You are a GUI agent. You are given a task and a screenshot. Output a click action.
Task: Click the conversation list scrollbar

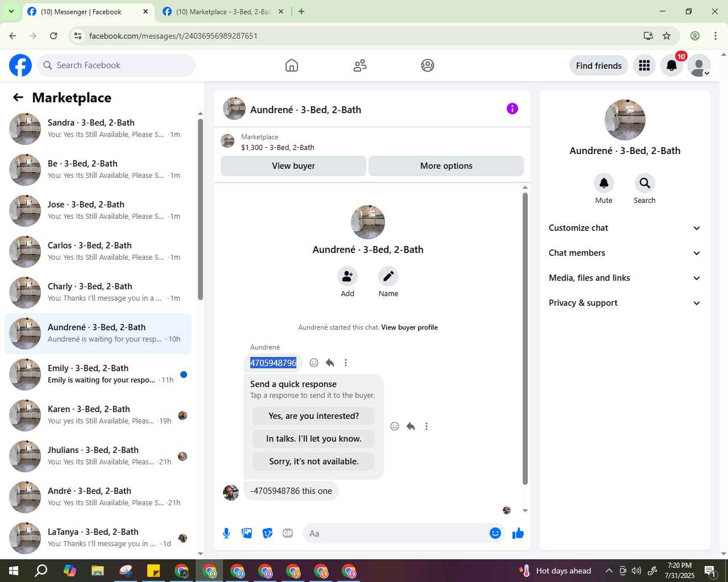coord(200,209)
